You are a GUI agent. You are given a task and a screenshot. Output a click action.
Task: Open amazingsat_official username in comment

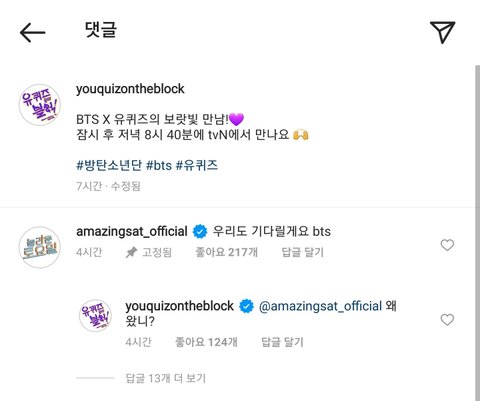(x=132, y=231)
